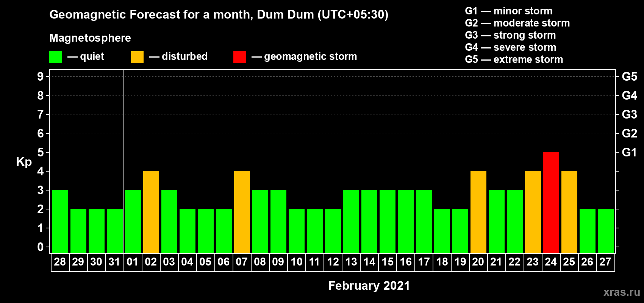The width and height of the screenshot is (644, 303).
Task: Click the 'G5 — extreme storm' legend line
Action: pos(514,59)
